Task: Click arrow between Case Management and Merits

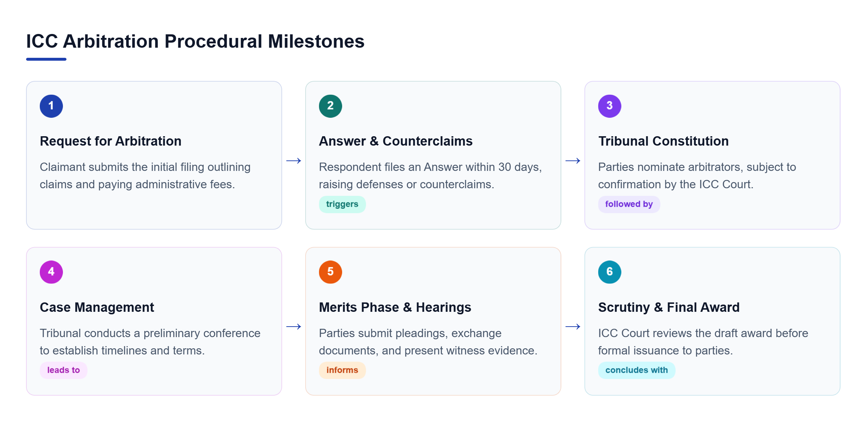Action: 294,326
